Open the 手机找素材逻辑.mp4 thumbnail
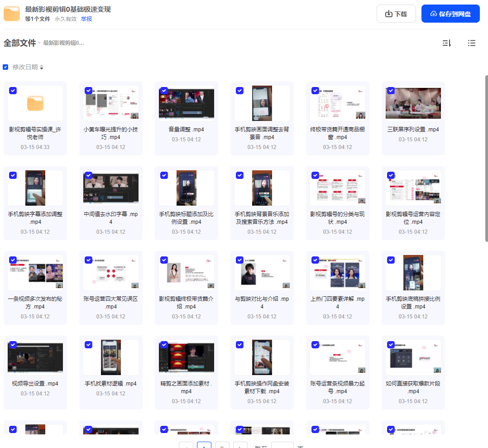Image resolution: width=488 pixels, height=448 pixels. (111, 357)
